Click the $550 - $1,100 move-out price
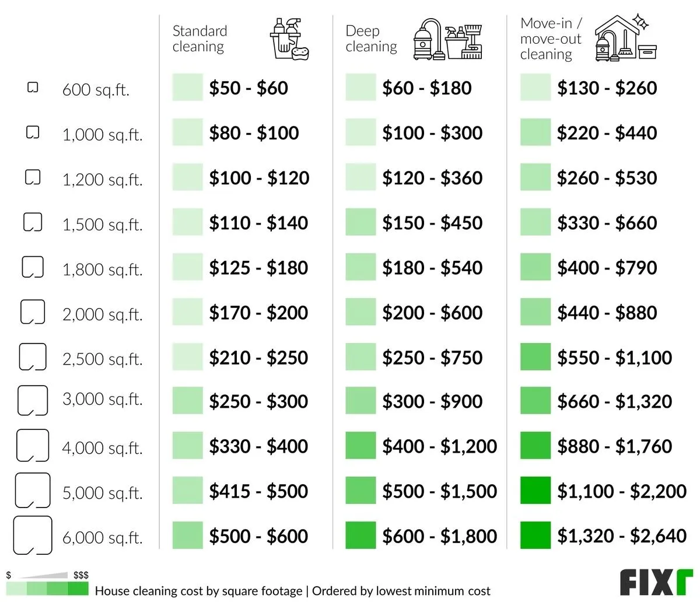700x602 pixels. 614,358
